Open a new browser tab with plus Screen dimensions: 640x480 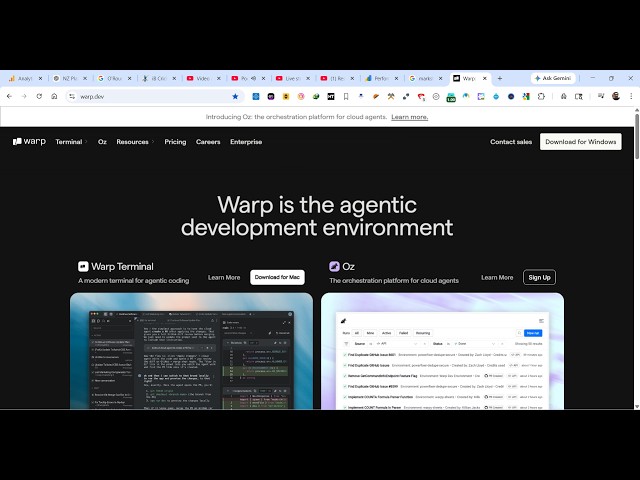pyautogui.click(x=500, y=78)
